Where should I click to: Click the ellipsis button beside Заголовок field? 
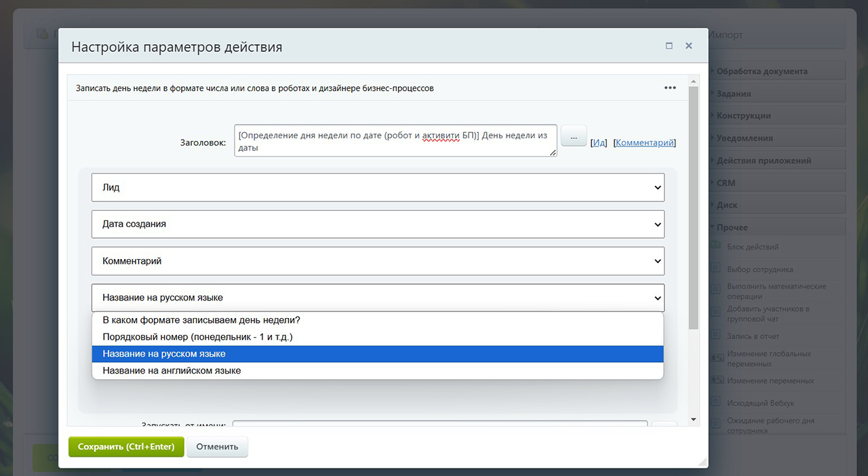point(573,136)
